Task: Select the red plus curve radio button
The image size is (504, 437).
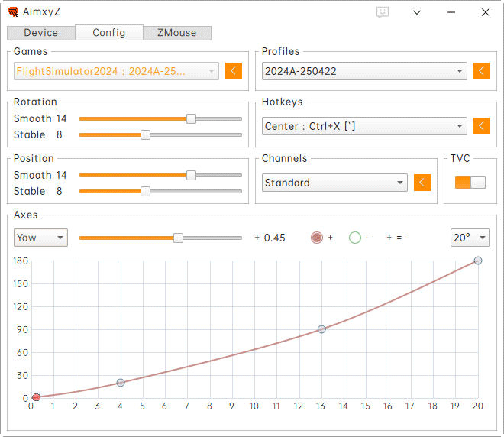Action: click(x=317, y=238)
